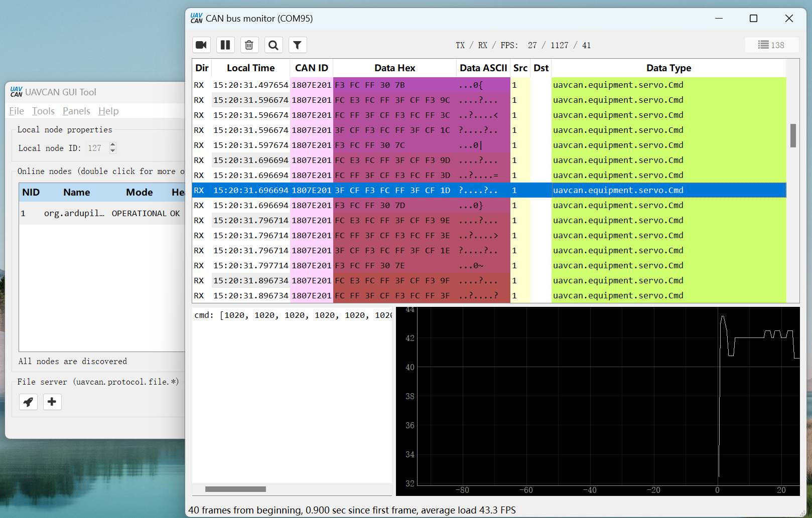Click the cmd text horizontal scrollbar

(x=235, y=489)
